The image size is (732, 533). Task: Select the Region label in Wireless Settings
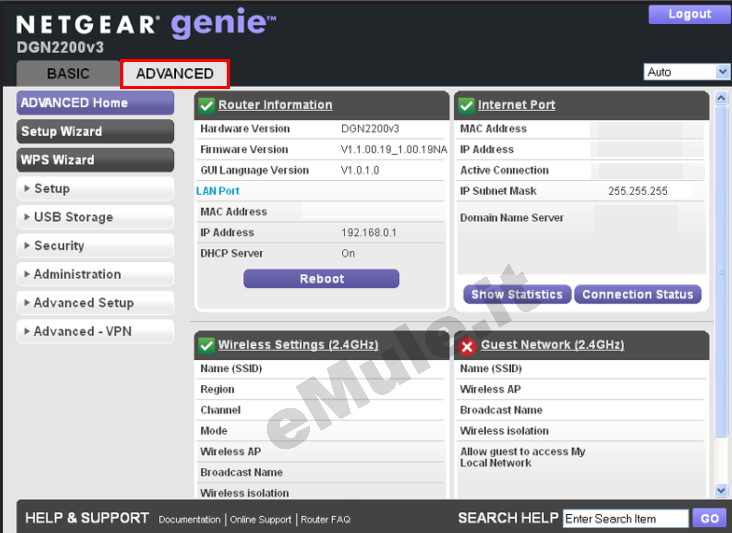point(217,389)
